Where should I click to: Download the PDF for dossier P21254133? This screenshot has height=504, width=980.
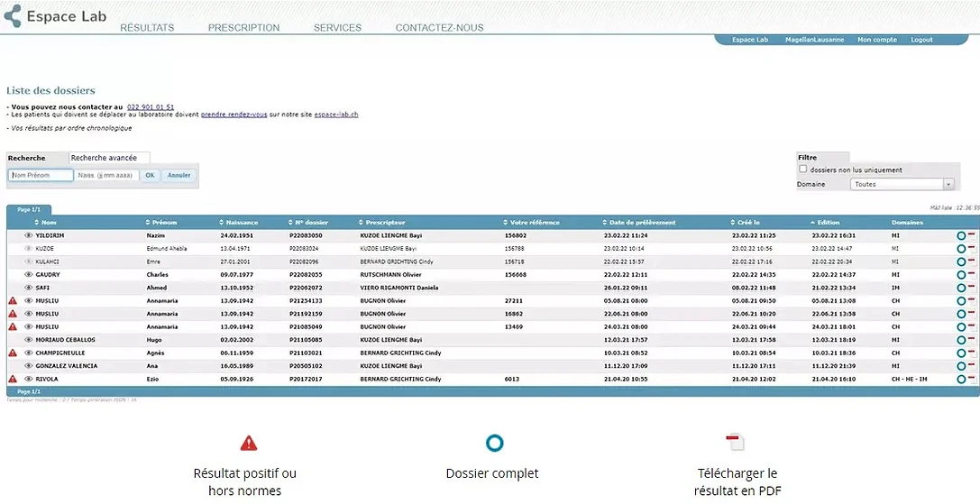pyautogui.click(x=972, y=300)
